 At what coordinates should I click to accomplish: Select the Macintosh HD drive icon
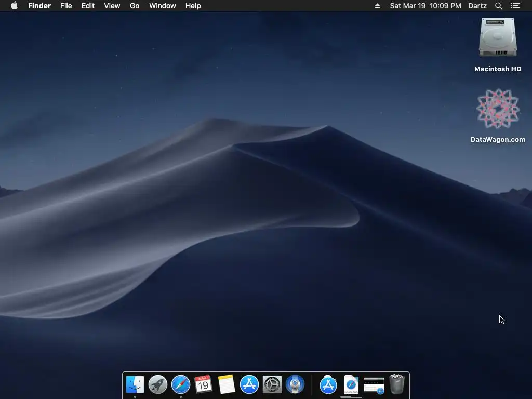(x=498, y=37)
